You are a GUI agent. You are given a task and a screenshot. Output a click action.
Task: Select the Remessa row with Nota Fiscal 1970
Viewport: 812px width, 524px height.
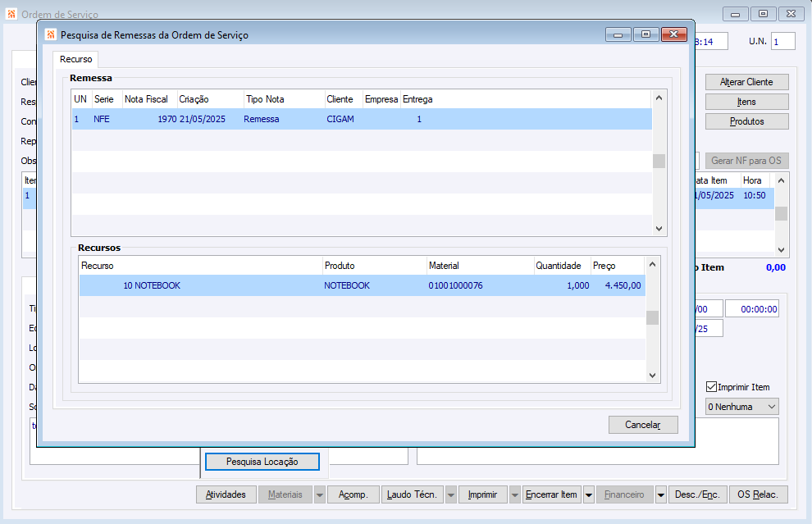point(362,119)
